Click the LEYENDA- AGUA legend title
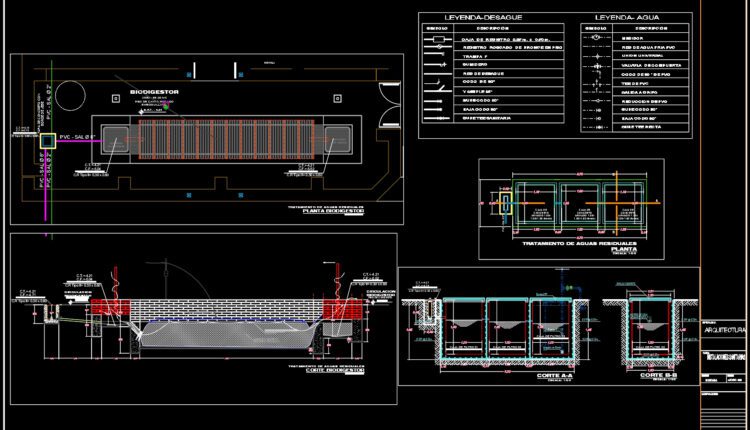This screenshot has height=430, width=750. click(627, 18)
